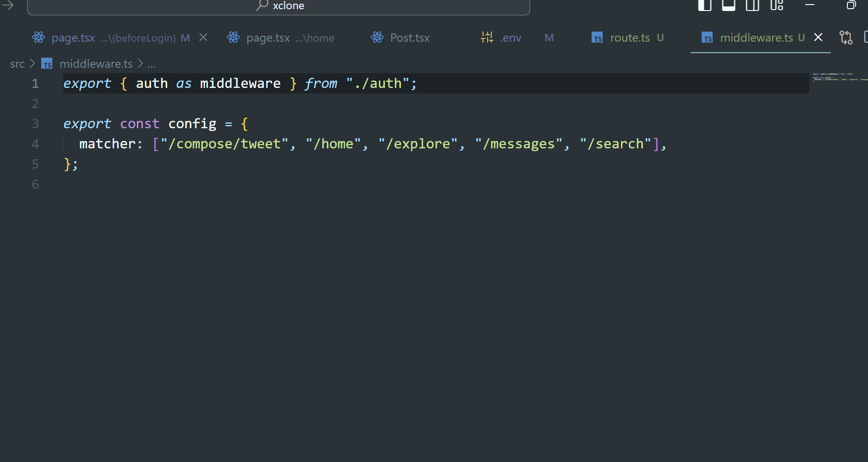Click line number 4 in gutter
The image size is (868, 462).
(x=35, y=144)
